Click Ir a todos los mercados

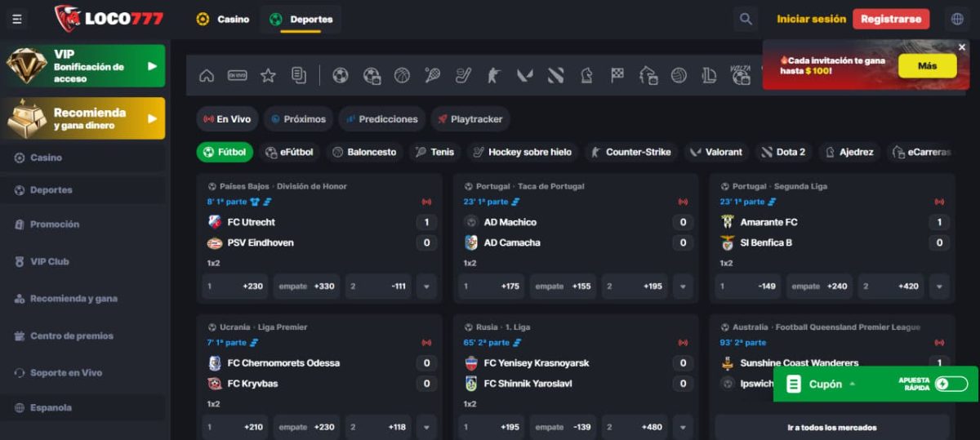pos(832,427)
